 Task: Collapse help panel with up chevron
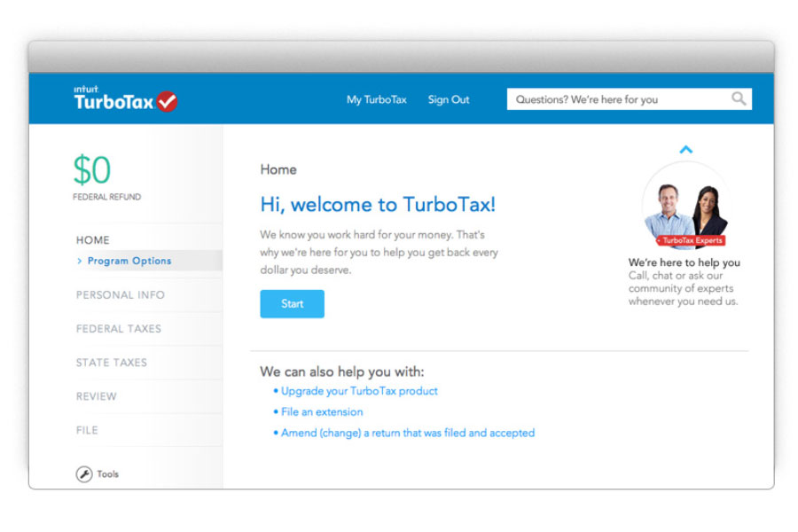686,149
